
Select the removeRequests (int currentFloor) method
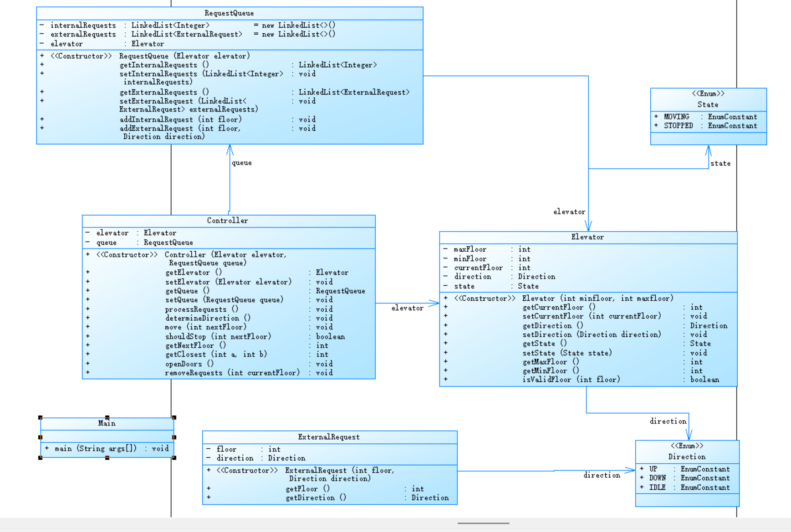click(209, 373)
